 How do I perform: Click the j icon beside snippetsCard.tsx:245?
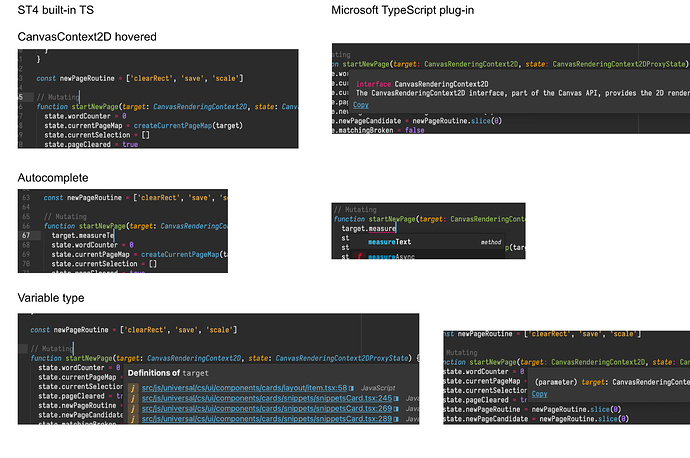tap(133, 399)
